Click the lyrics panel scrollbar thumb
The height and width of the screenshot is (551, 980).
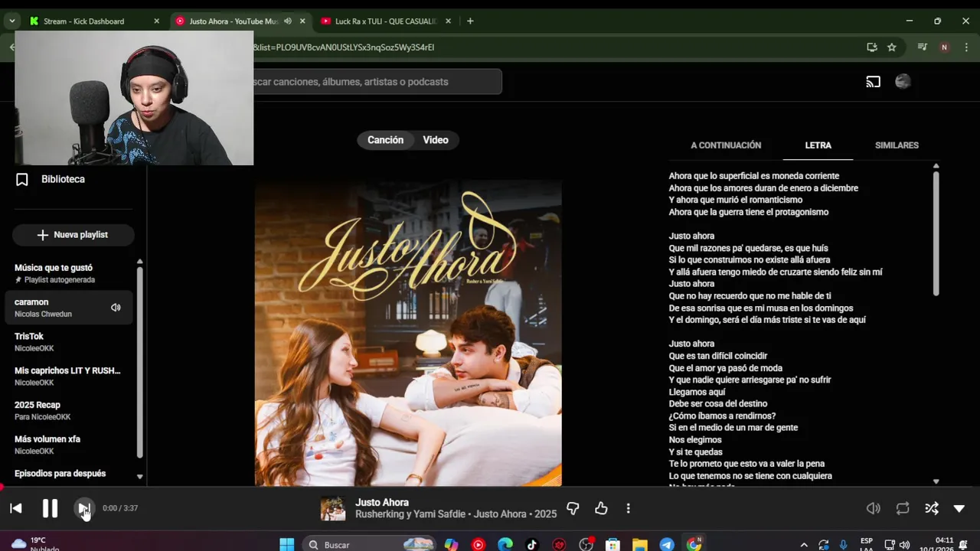936,233
